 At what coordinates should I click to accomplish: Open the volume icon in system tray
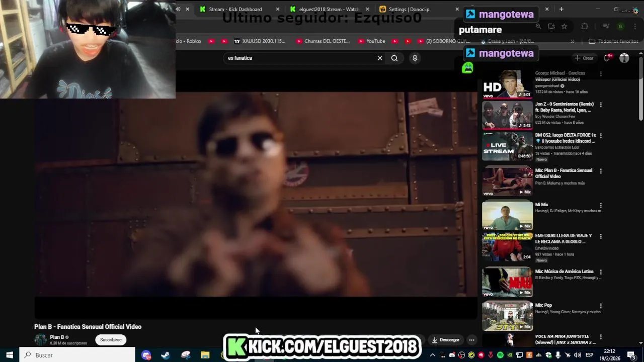coord(577,355)
